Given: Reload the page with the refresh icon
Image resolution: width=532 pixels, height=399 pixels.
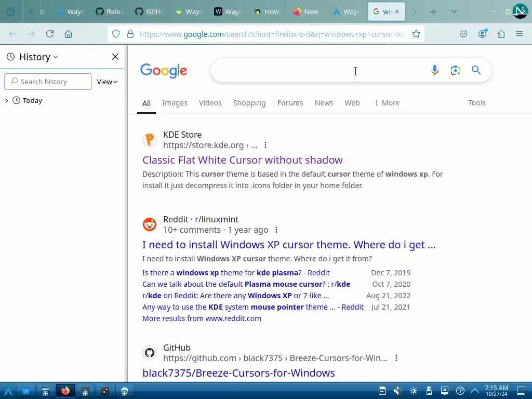Looking at the screenshot, I should tap(50, 34).
